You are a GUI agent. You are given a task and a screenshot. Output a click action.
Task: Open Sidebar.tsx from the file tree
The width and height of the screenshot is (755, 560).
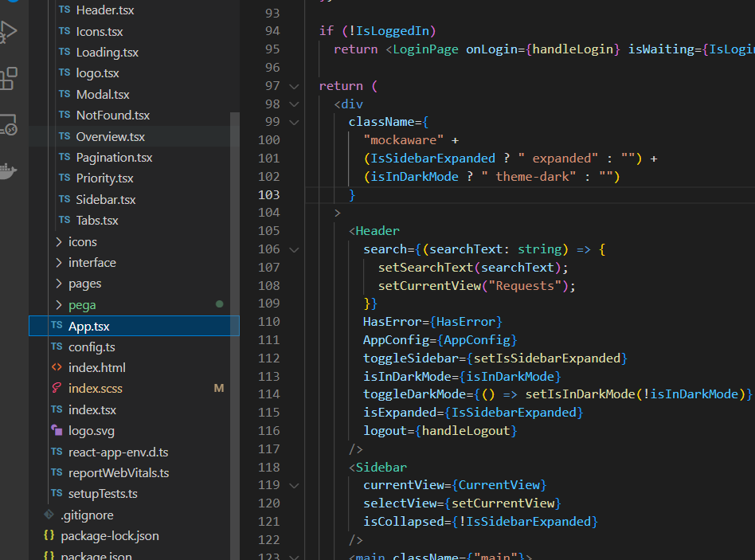tap(105, 199)
